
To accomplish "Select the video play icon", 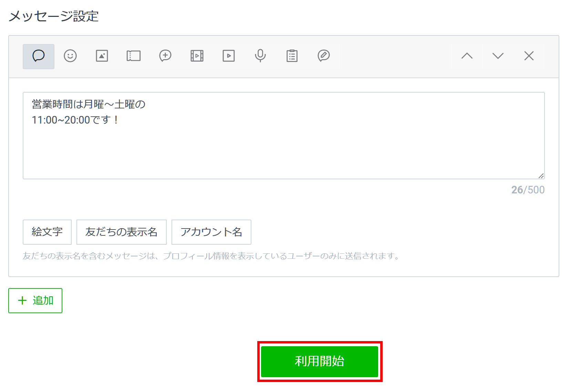I will click(229, 56).
